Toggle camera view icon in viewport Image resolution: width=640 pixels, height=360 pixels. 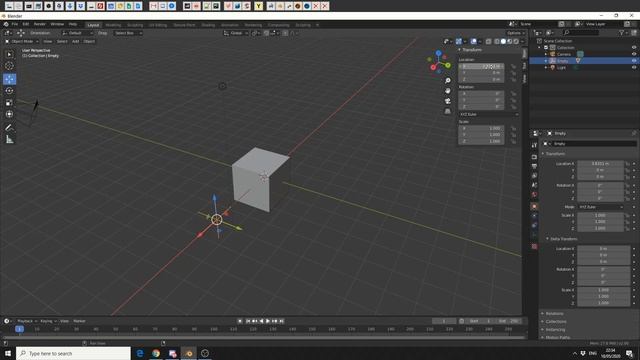click(447, 101)
